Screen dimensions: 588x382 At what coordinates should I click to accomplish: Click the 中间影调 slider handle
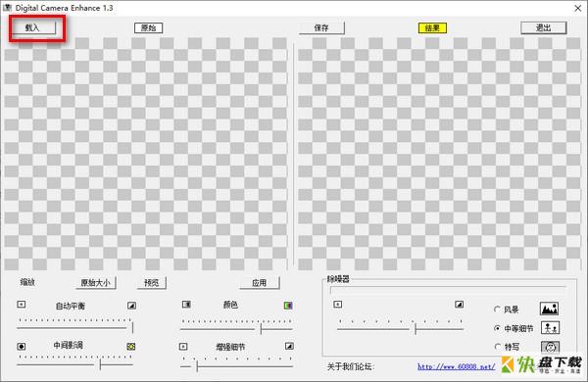[100, 364]
